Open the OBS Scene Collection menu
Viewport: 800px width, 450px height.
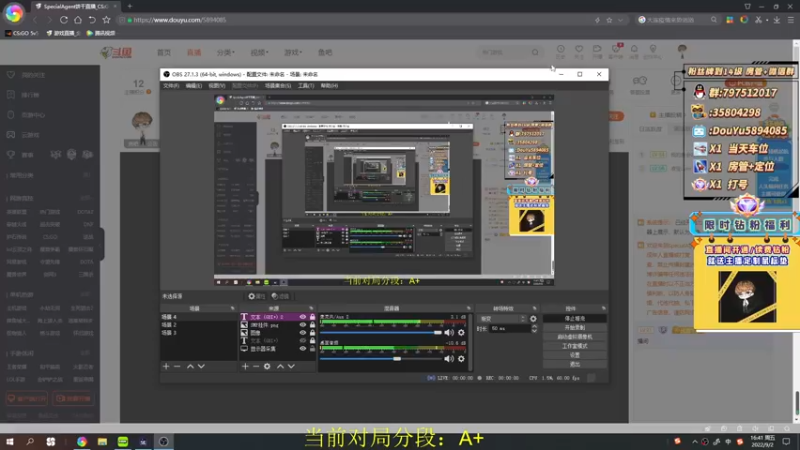[x=278, y=86]
